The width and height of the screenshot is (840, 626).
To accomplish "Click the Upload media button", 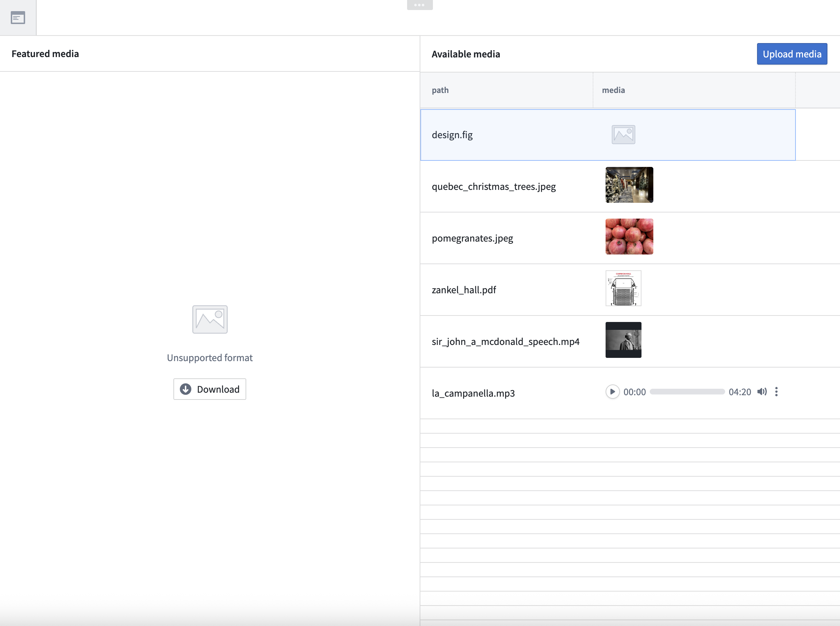I will [792, 54].
